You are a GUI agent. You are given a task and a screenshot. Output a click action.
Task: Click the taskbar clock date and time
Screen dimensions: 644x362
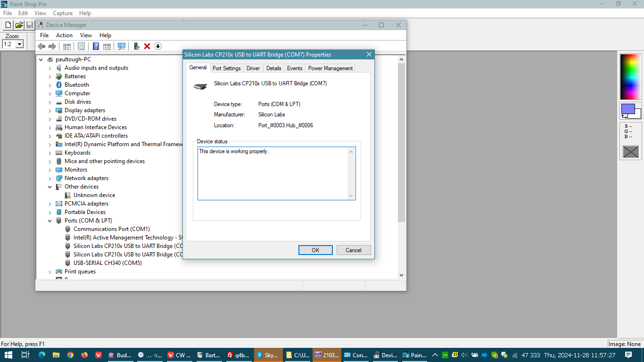click(580, 355)
